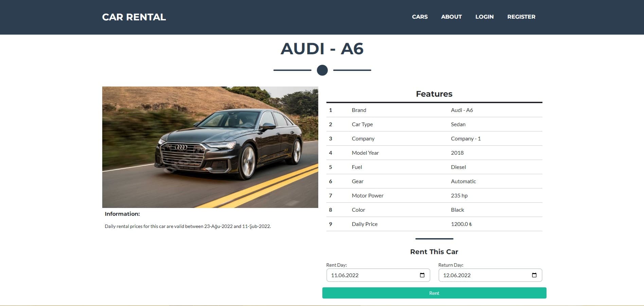Click the 'Brand' feature label
Viewport: 644px width, 306px height.
[359, 110]
